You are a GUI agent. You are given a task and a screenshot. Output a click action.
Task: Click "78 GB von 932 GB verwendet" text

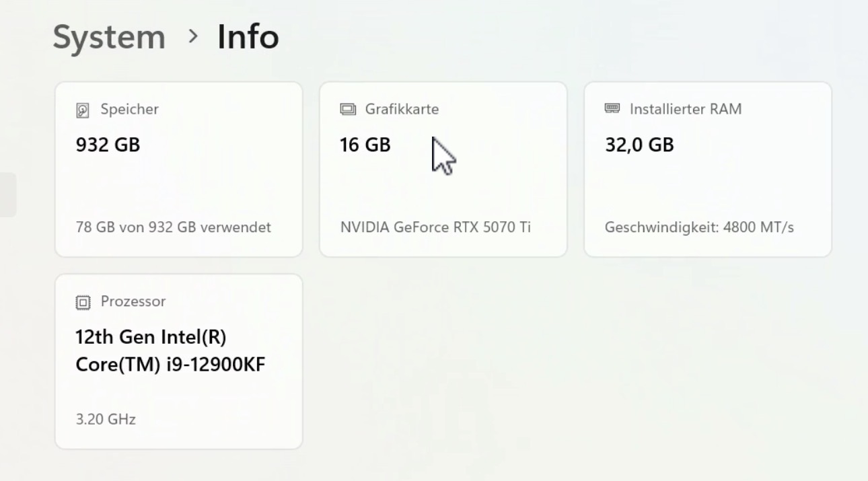point(174,227)
